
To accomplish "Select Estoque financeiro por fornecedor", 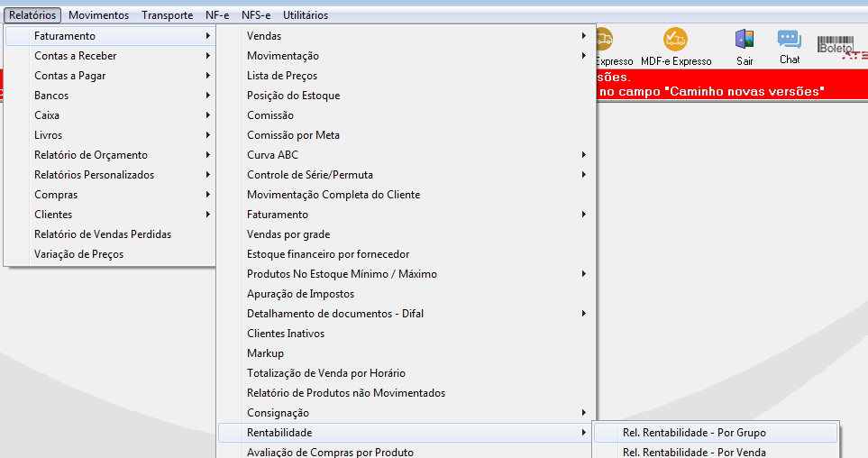I will 407,254.
